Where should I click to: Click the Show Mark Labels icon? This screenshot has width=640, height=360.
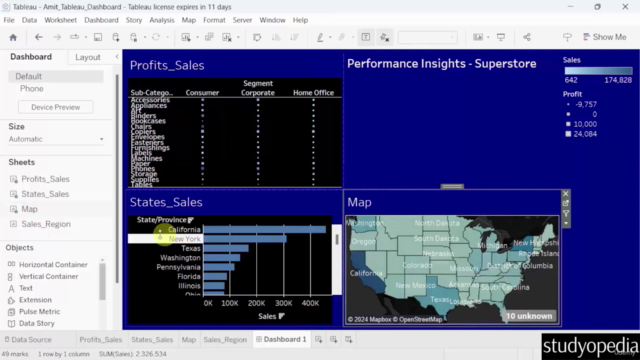click(366, 37)
